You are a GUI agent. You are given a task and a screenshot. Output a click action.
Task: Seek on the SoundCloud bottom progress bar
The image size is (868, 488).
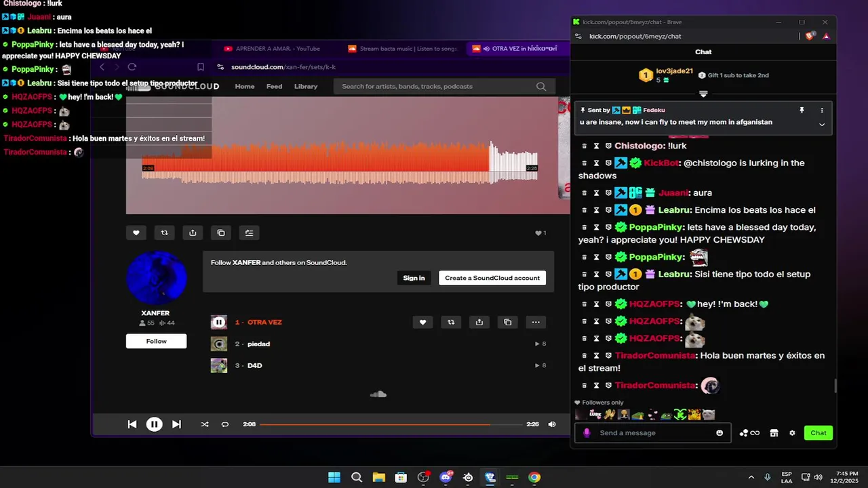point(391,424)
